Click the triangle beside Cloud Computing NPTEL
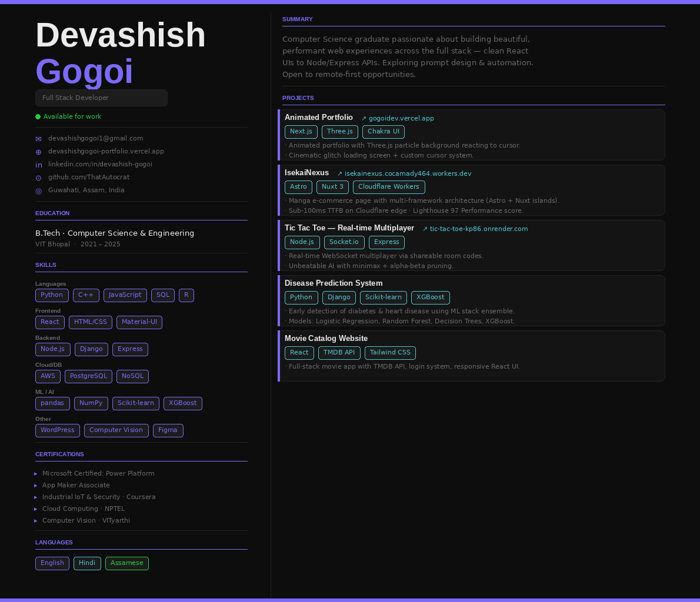Image resolution: width=700 pixels, height=602 pixels. [36, 509]
